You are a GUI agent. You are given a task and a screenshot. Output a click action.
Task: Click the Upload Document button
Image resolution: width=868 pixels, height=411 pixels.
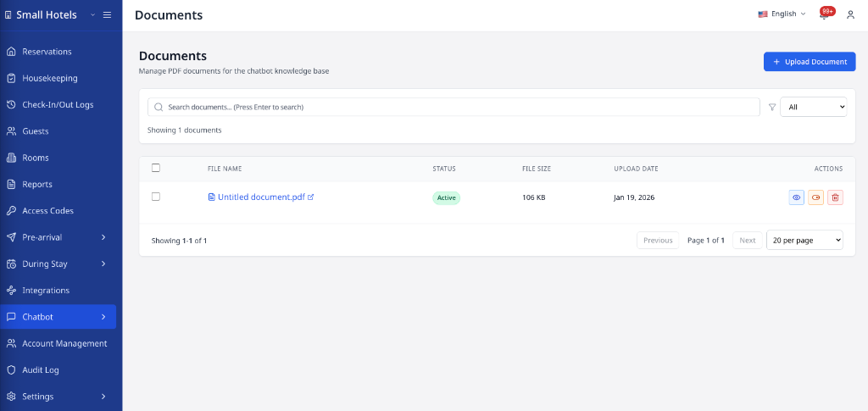[x=809, y=62]
